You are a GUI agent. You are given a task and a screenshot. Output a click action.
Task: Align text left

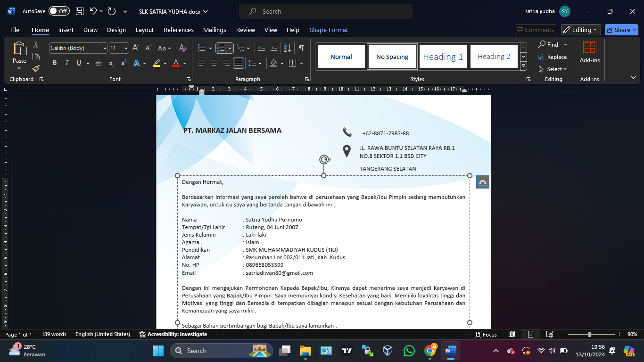coord(201,63)
